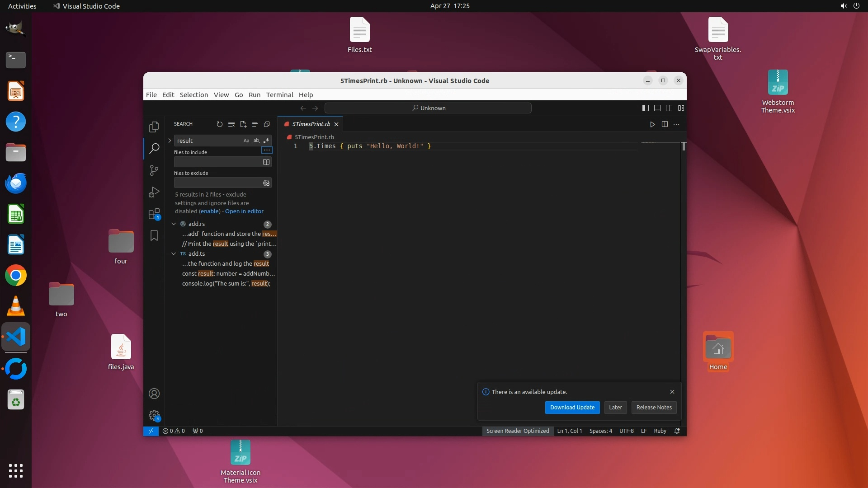Toggle Match Whole Word option
This screenshot has width=868, height=488.
click(x=256, y=141)
